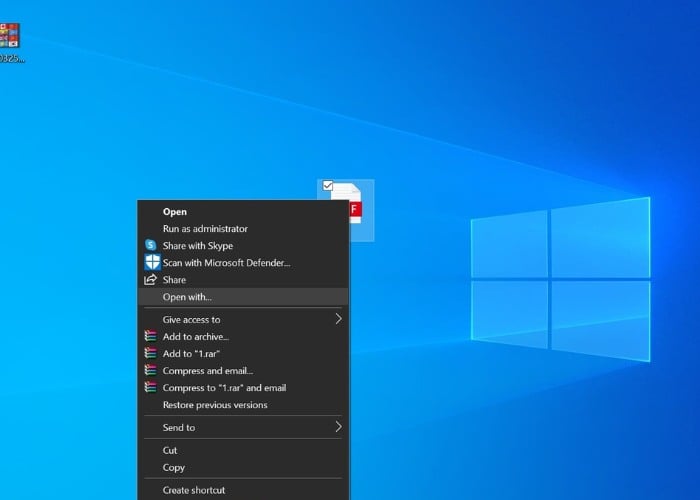Select Create shortcut

click(243, 490)
